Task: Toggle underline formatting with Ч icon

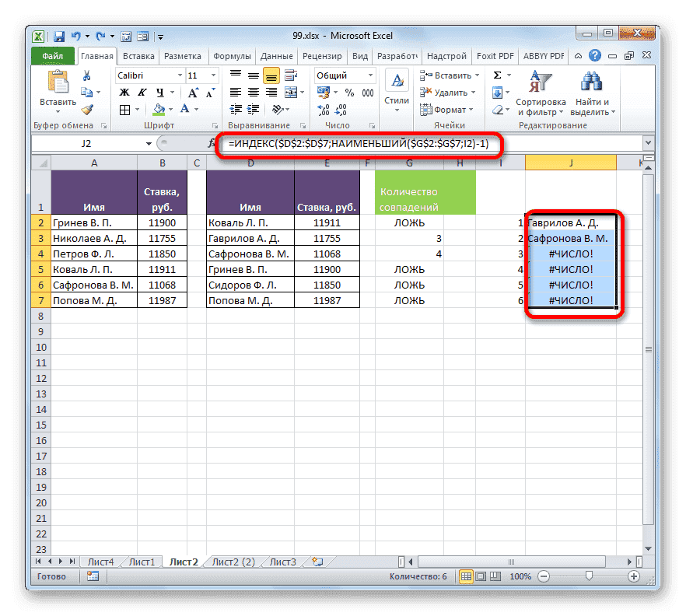Action: point(158,92)
